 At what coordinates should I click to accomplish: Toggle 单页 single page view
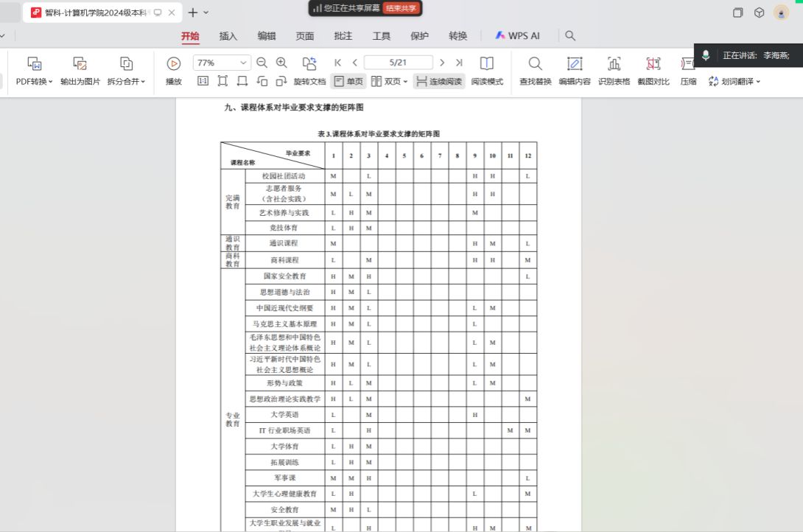[x=349, y=82]
